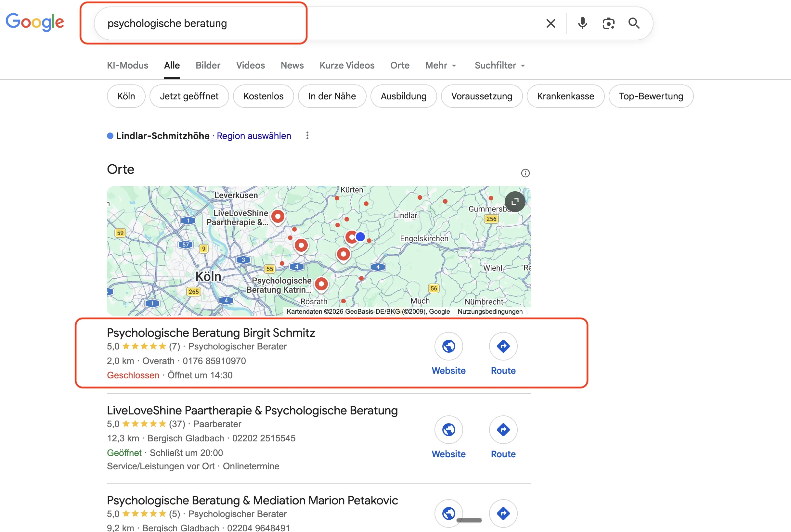Image resolution: width=791 pixels, height=532 pixels.
Task: Clear the search box with X icon
Action: click(x=550, y=23)
